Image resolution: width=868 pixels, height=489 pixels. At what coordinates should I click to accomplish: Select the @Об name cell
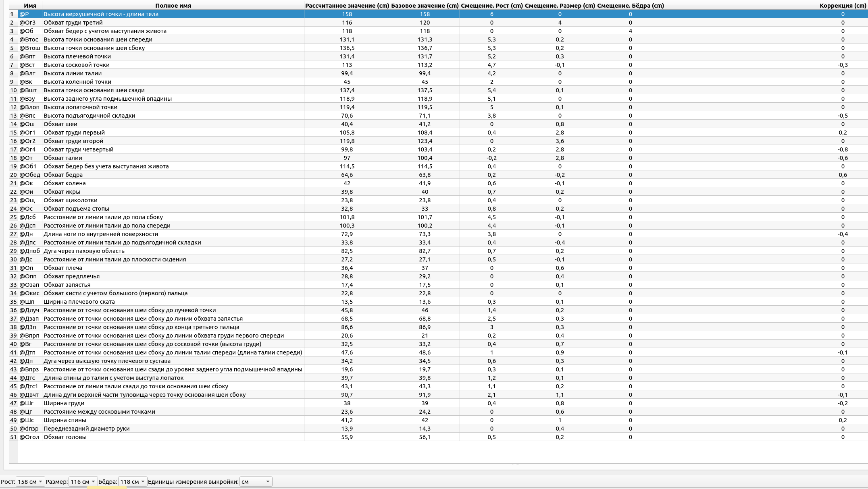tap(30, 31)
